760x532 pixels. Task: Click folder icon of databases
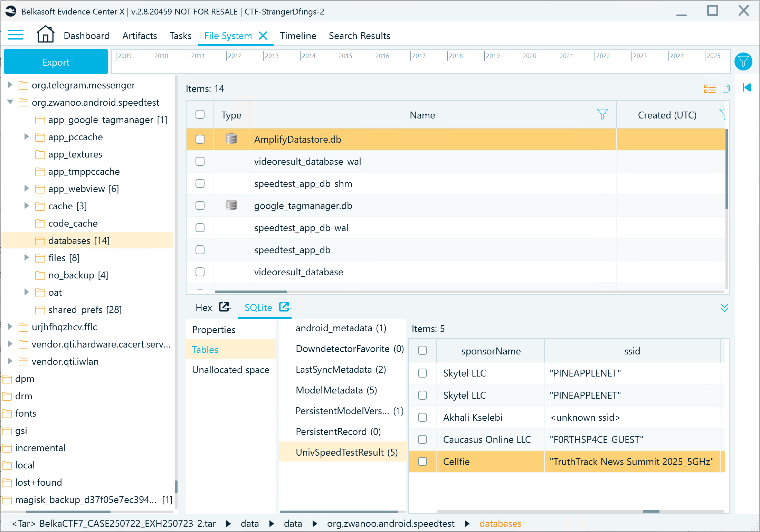click(x=40, y=241)
